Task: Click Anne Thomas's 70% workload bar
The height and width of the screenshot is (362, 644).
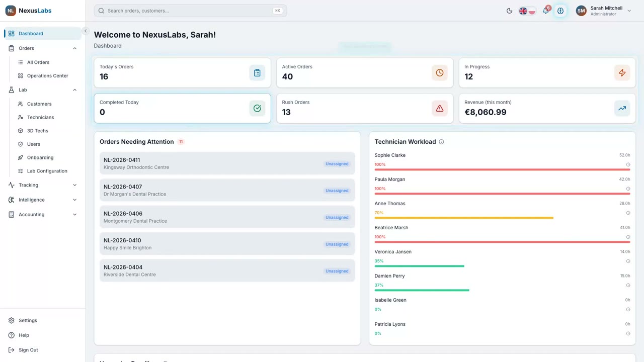Action: coord(464,218)
